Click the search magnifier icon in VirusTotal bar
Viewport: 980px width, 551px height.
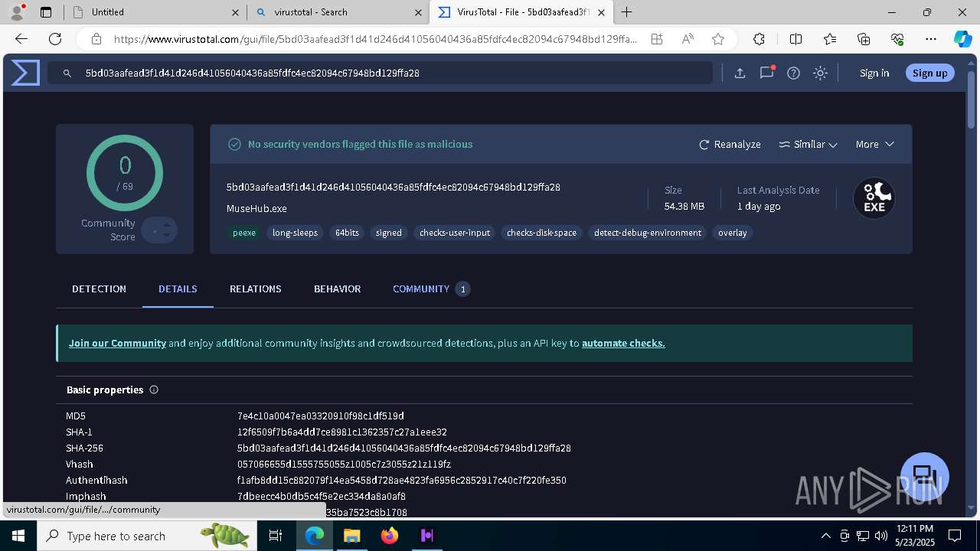(x=67, y=73)
